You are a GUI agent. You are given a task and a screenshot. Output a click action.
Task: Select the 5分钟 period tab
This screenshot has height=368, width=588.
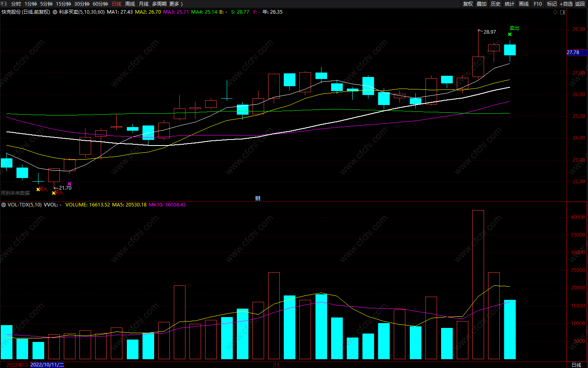click(46, 4)
